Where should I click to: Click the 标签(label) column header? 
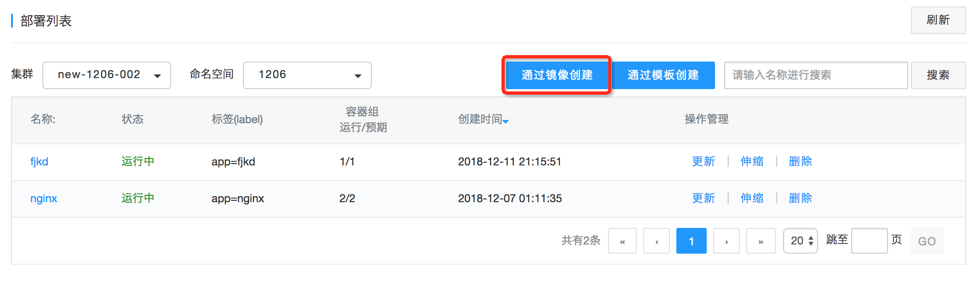pos(237,119)
